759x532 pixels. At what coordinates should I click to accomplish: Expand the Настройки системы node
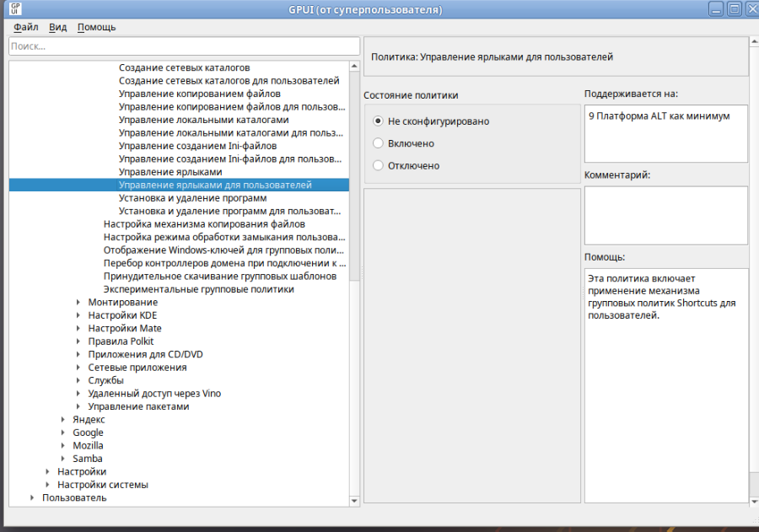pyautogui.click(x=47, y=485)
